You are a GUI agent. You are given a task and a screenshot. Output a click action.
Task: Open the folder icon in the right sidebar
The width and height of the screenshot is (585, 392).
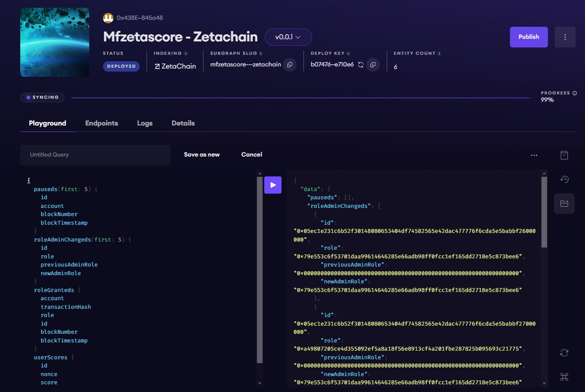(x=564, y=204)
